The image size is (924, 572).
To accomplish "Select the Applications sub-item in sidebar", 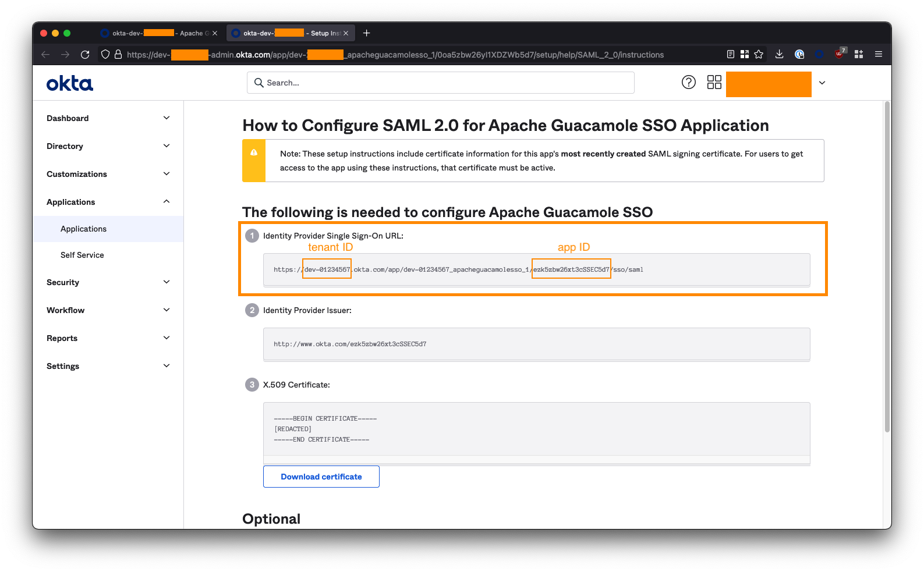I will pos(83,229).
